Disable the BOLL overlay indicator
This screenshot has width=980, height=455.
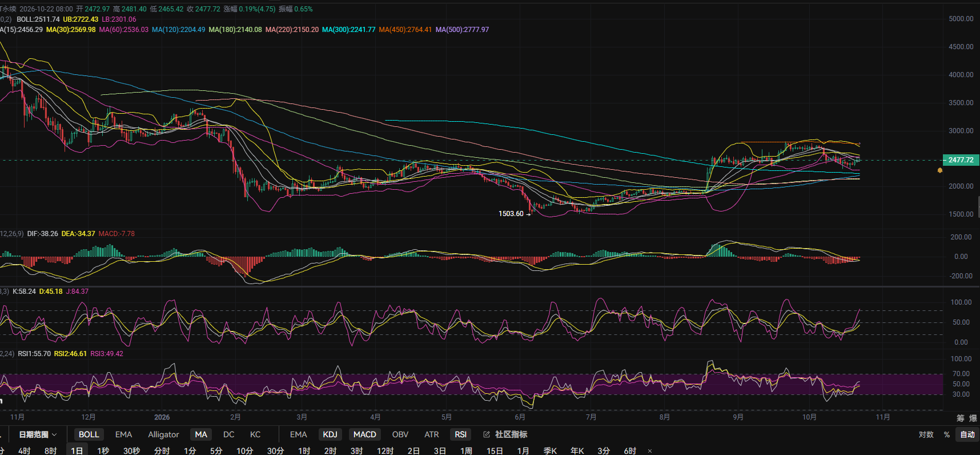coord(89,434)
